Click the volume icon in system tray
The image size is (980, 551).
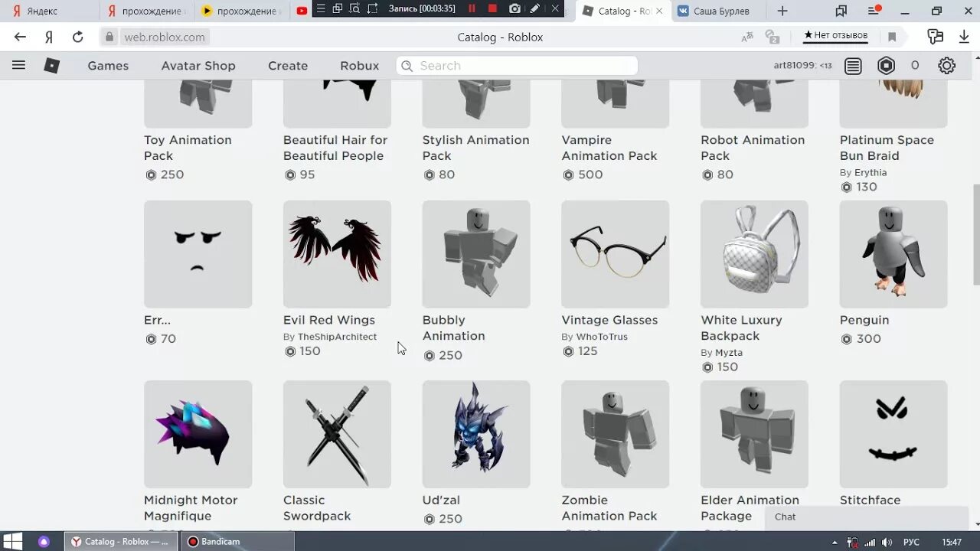point(886,542)
